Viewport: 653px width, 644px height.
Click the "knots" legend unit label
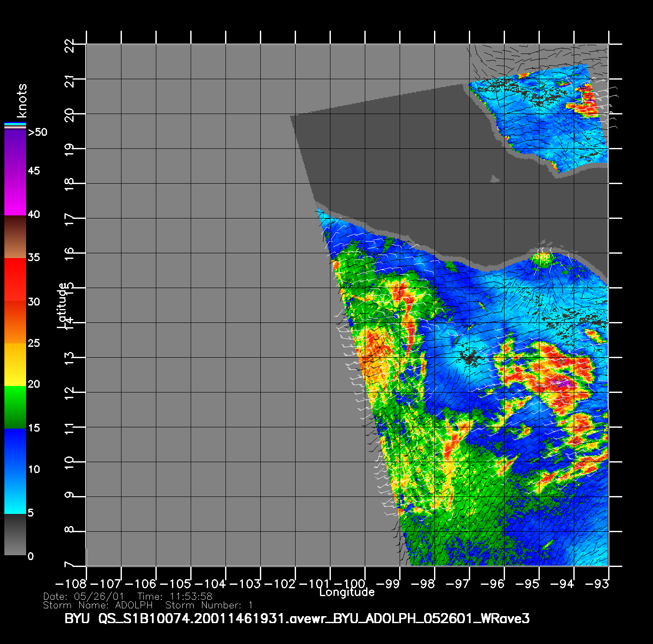tap(22, 101)
